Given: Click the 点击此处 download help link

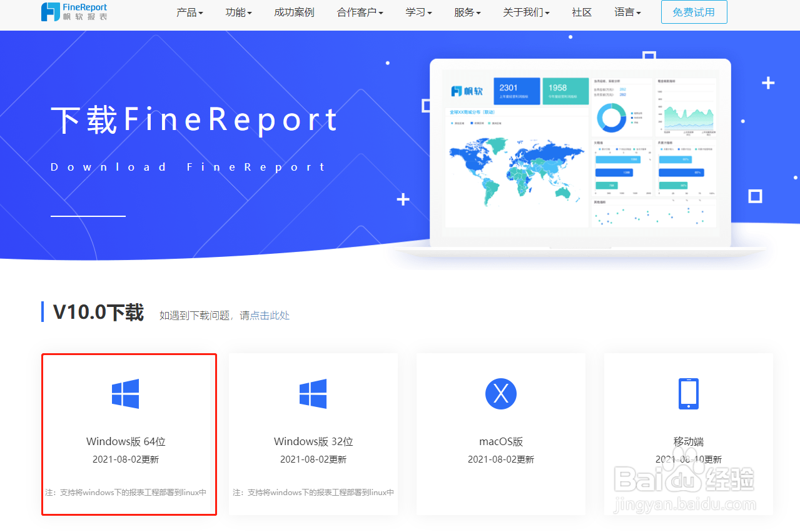Looking at the screenshot, I should 270,316.
